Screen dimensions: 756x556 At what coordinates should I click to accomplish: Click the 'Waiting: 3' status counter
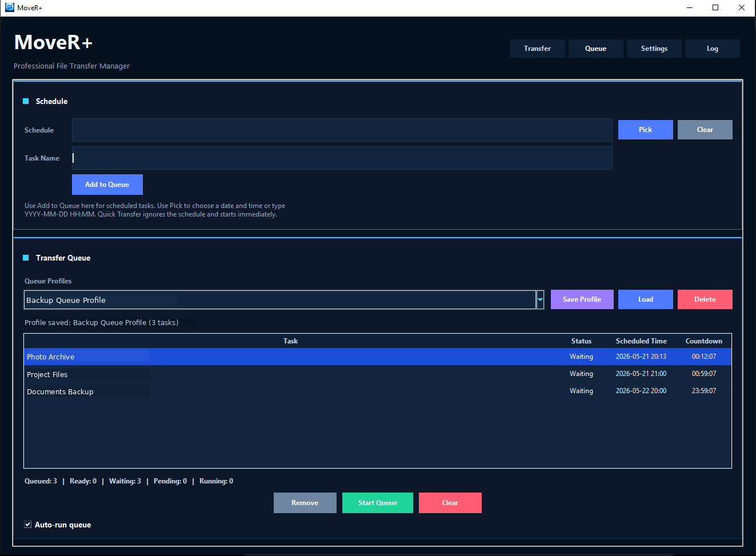click(x=125, y=481)
